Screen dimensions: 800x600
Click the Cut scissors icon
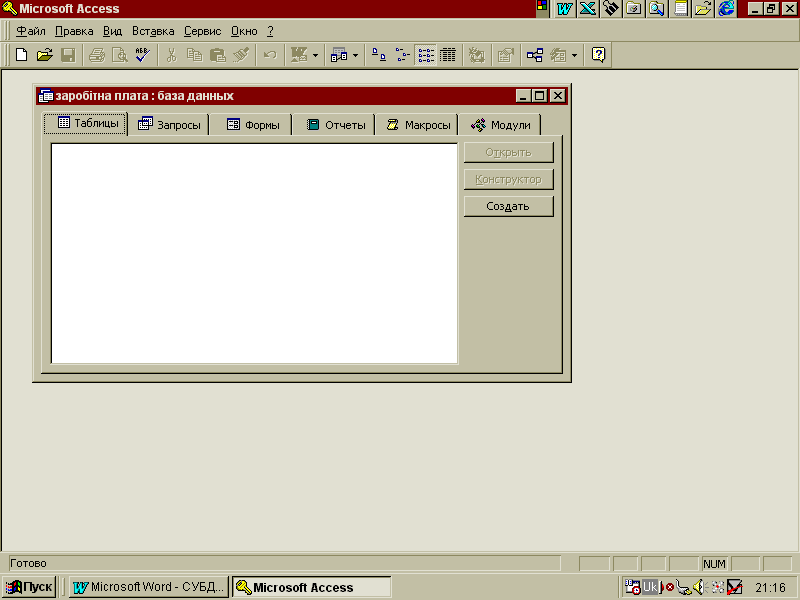[x=171, y=55]
